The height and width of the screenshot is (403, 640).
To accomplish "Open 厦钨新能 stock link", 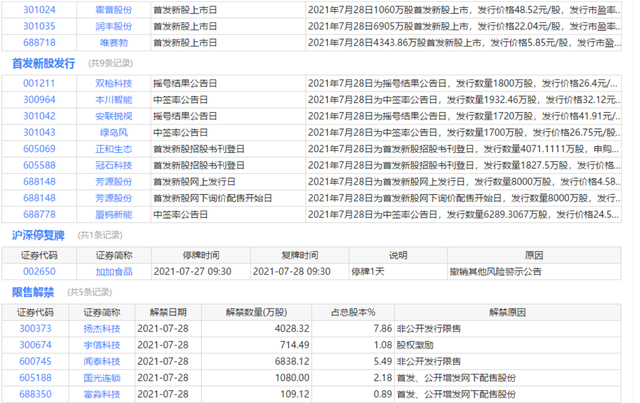I will coord(113,214).
